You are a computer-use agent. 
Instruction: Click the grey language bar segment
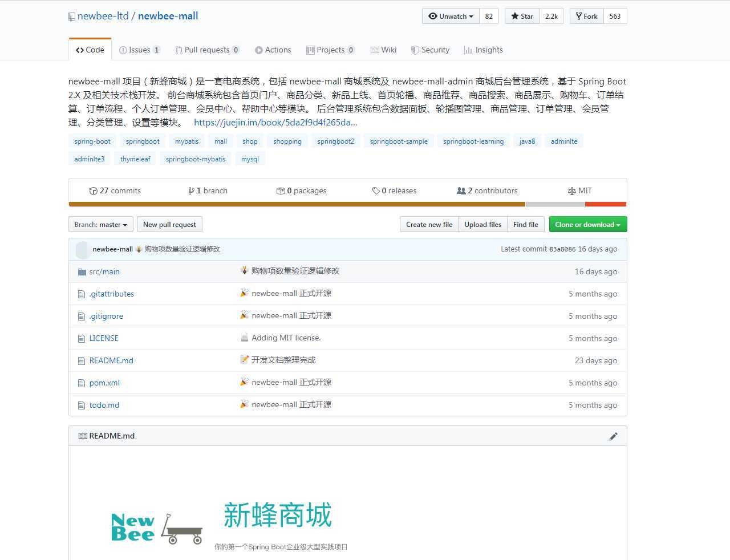(x=555, y=204)
